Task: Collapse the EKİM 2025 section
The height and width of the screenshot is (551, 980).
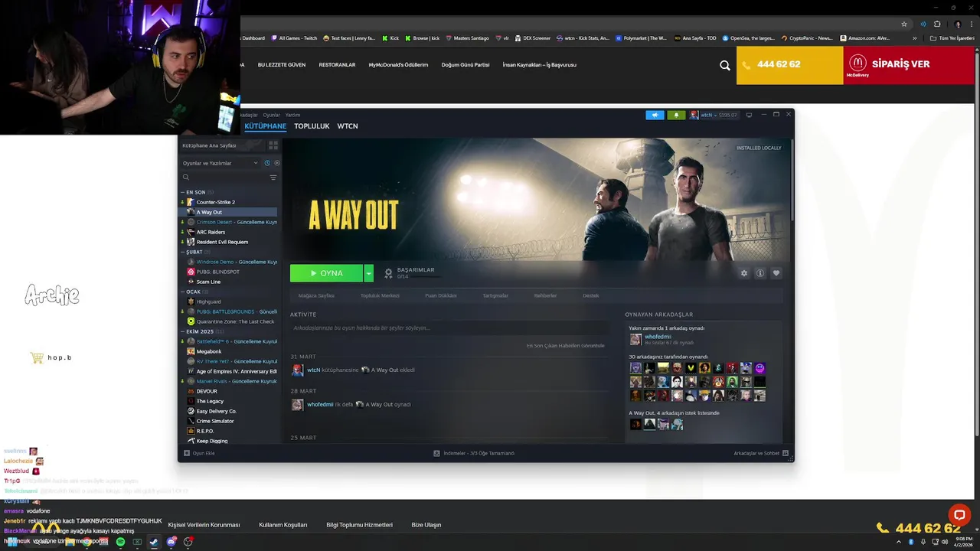Action: pos(201,331)
